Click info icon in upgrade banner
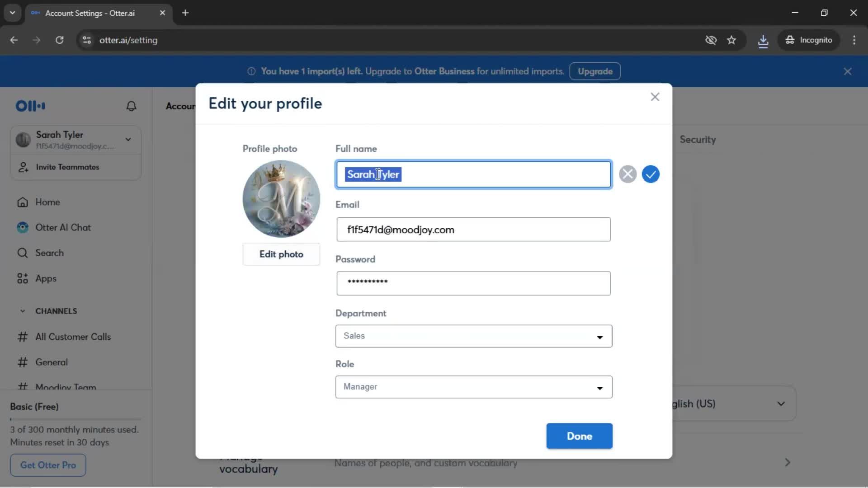The width and height of the screenshot is (868, 488). [x=251, y=71]
